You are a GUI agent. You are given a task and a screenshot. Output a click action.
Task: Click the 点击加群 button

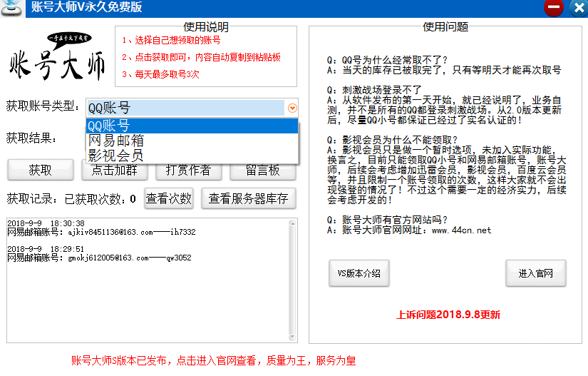114,171
